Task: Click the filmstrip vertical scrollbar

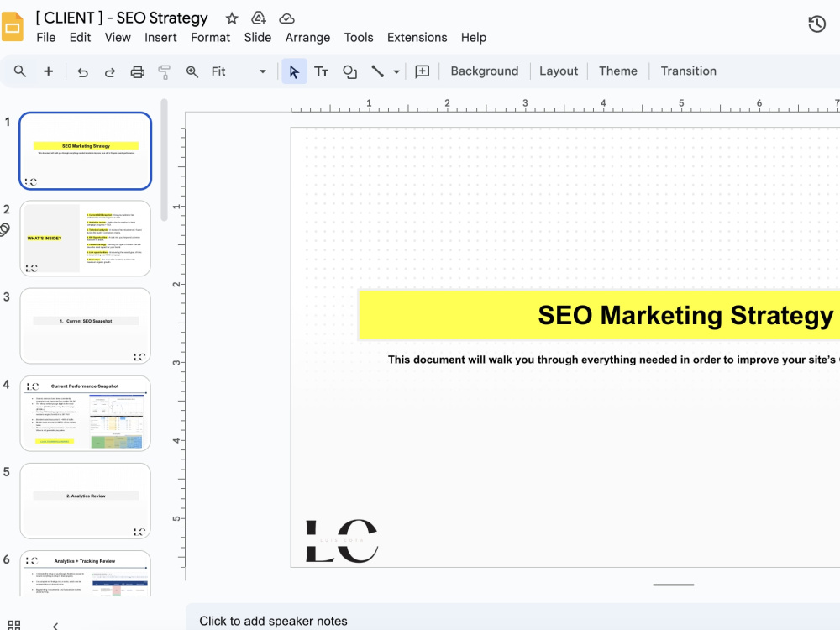Action: pos(164,160)
